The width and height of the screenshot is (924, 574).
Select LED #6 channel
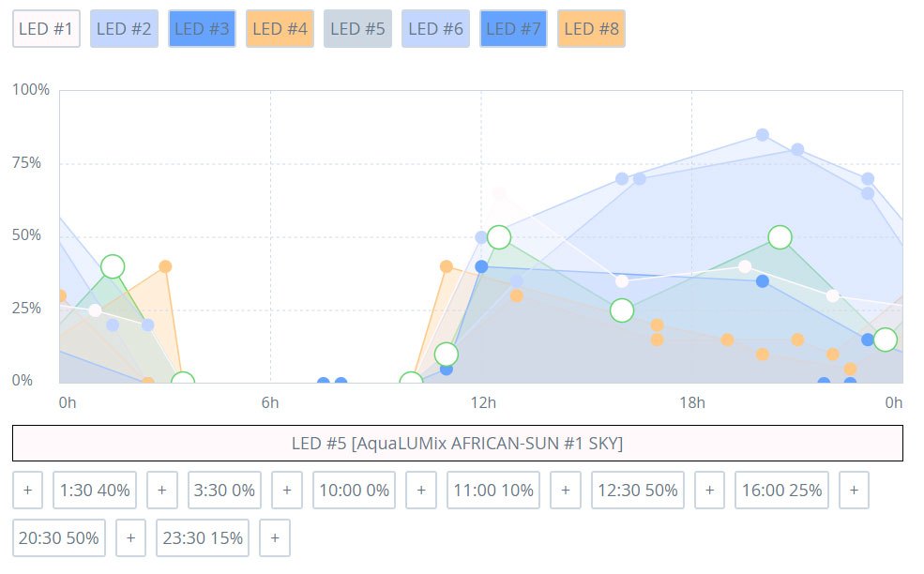435,28
